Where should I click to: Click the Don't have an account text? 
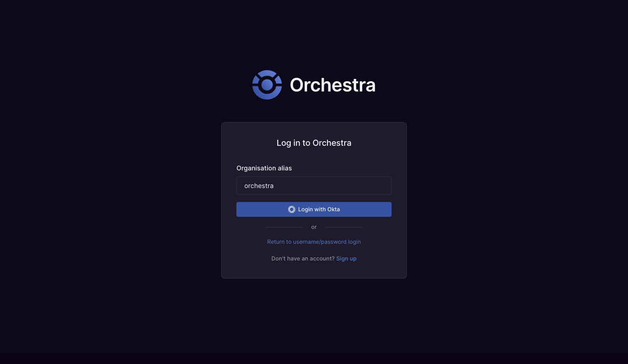(x=302, y=258)
